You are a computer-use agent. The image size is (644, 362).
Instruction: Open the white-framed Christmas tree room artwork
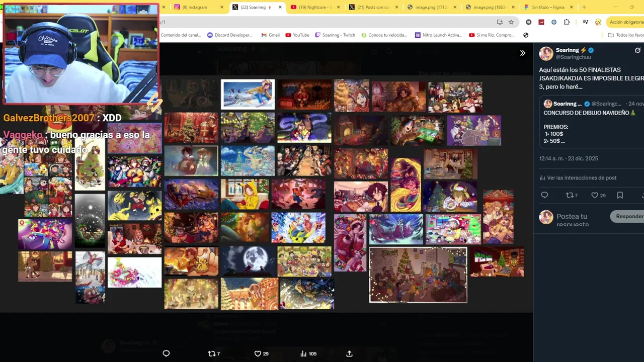pos(418,275)
